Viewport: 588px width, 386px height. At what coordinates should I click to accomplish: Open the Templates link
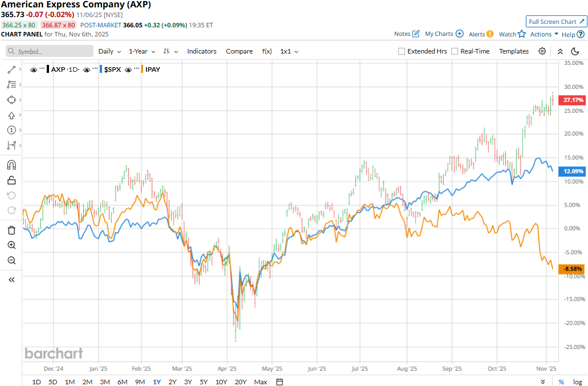pos(514,51)
